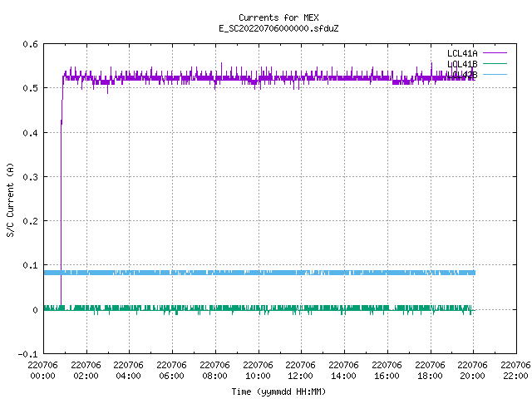
Task: Click the 220706 02:00 x-axis tick label
Action: (x=86, y=371)
